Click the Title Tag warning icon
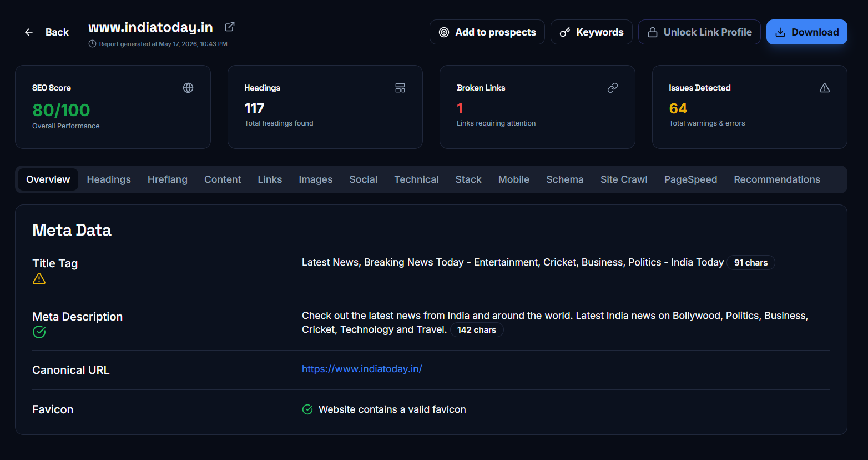Image resolution: width=868 pixels, height=460 pixels. tap(39, 279)
